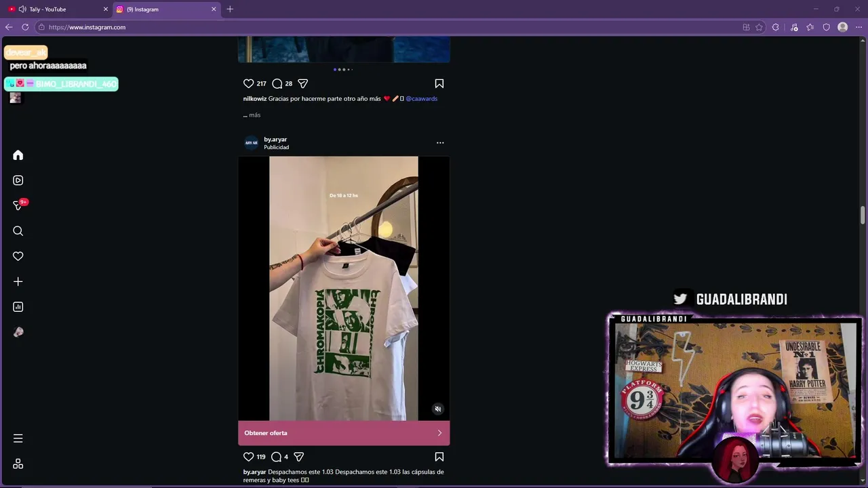Open Meta apps icon at sidebar bottom
The height and width of the screenshot is (488, 868).
pos(18,464)
